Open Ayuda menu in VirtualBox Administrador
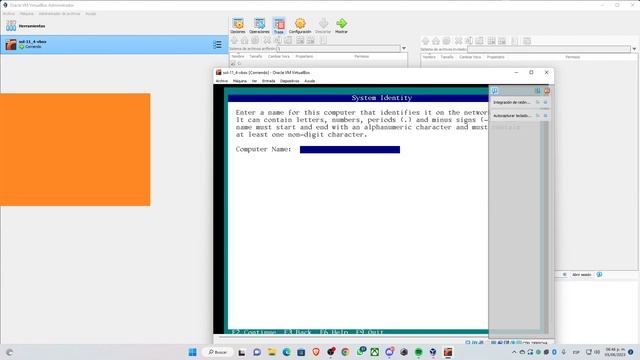 91,13
